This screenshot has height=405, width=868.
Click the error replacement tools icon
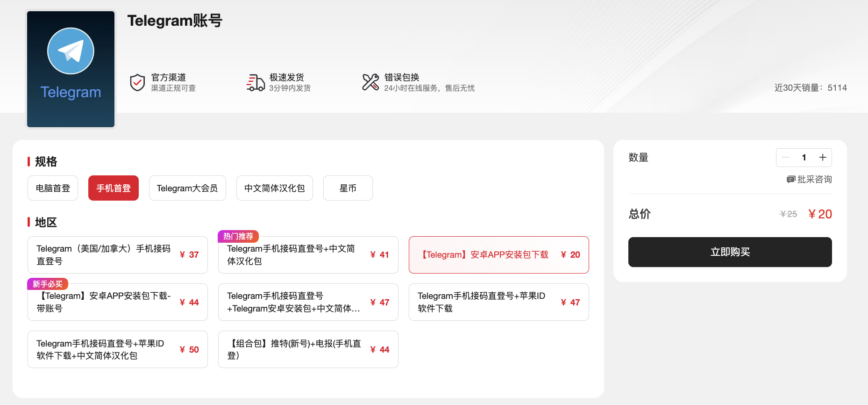pos(370,82)
